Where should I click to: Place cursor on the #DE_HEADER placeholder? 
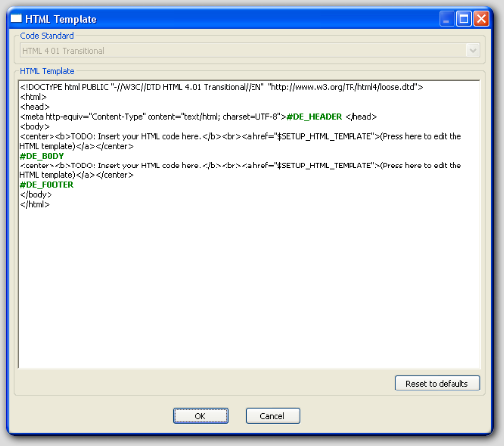tap(314, 117)
